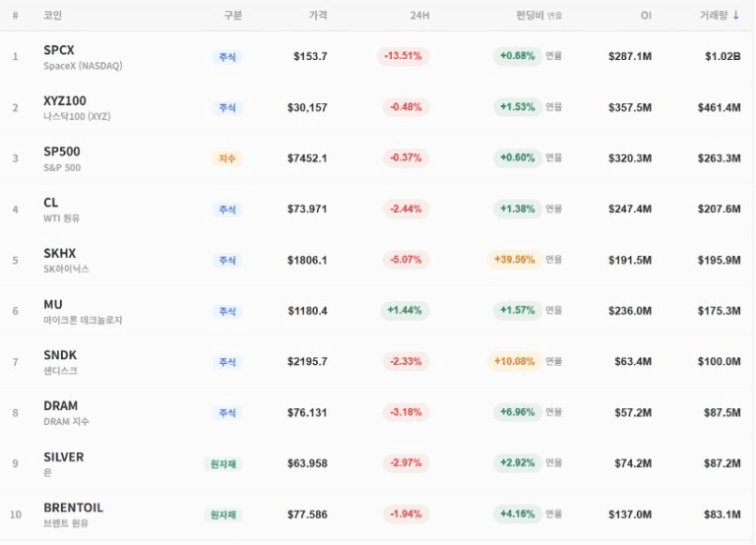The image size is (756, 545).
Task: Click the +10.08% funding rate badge
Action: click(x=515, y=361)
